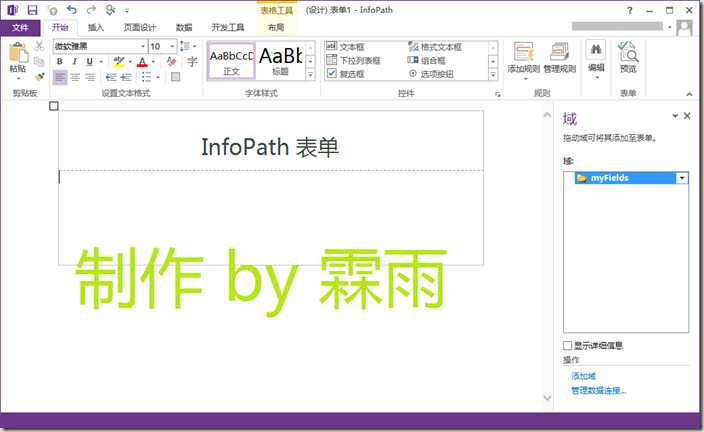
Task: Select the 正文 body text style
Action: (x=231, y=62)
